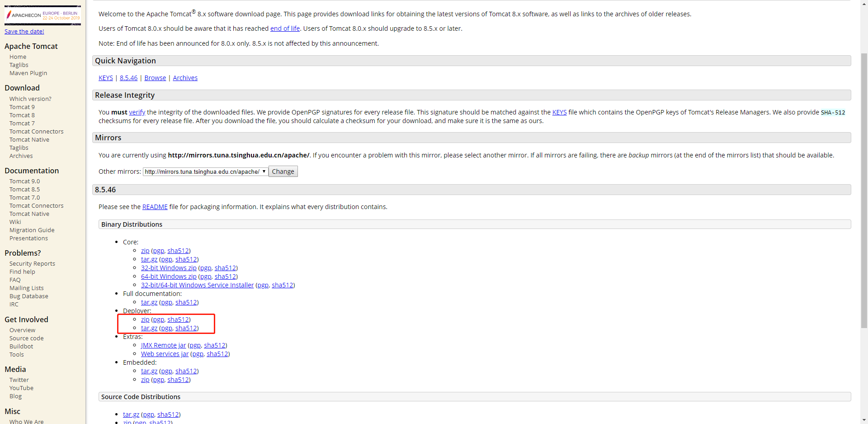Download the Deployer tar.gz archive
The image size is (868, 424).
(149, 328)
